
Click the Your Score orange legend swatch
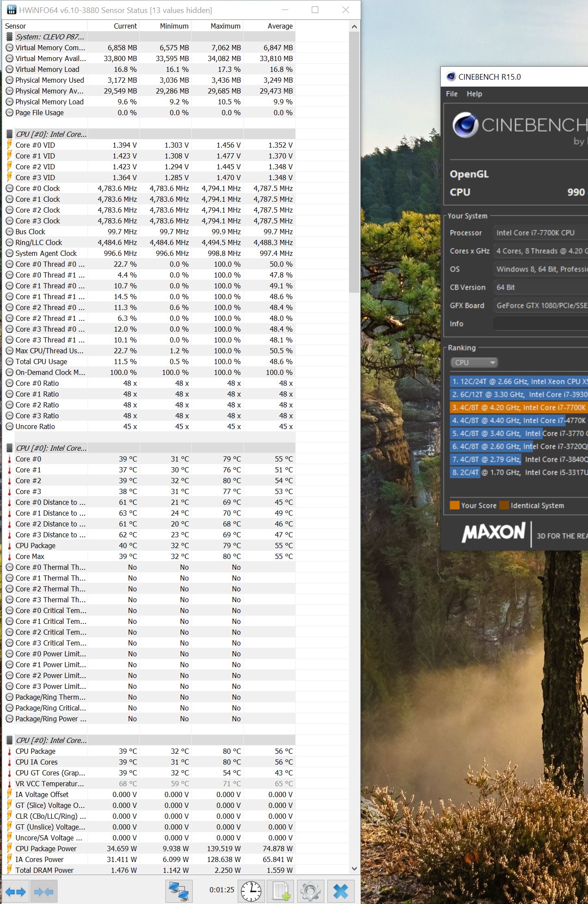[x=455, y=505]
